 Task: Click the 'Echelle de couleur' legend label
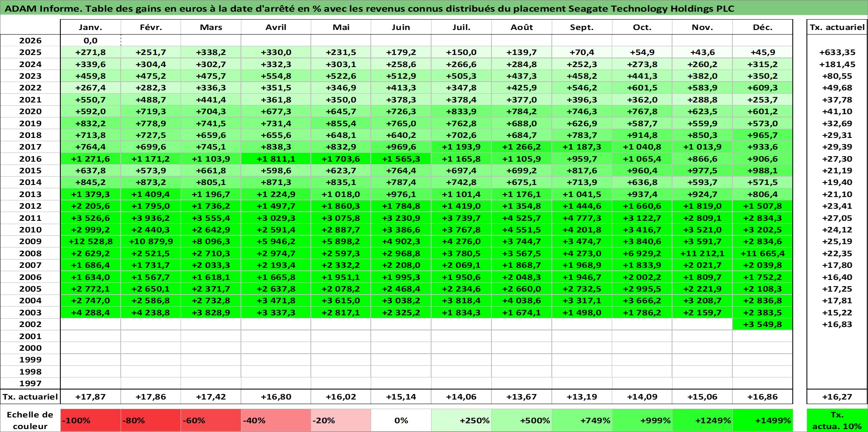(x=30, y=420)
